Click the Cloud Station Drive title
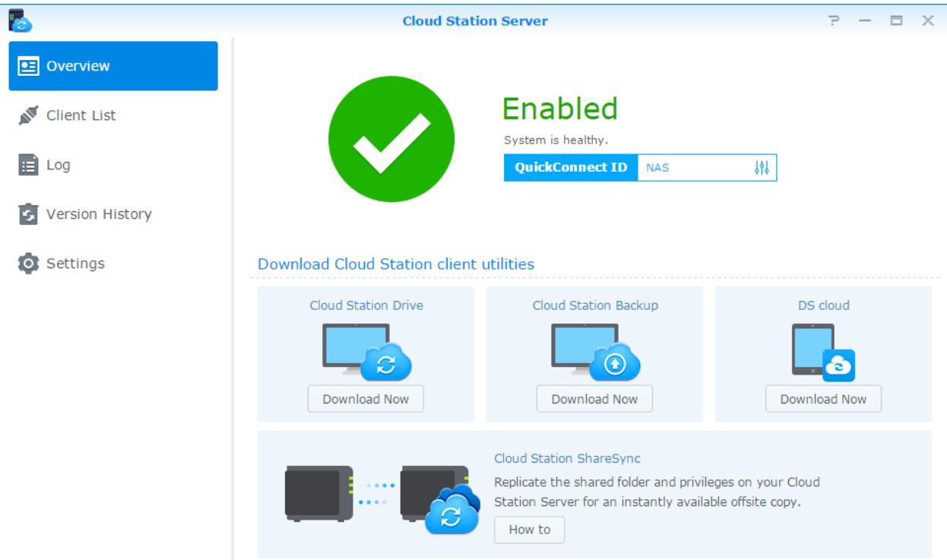Viewport: 947px width, 560px height. click(366, 305)
